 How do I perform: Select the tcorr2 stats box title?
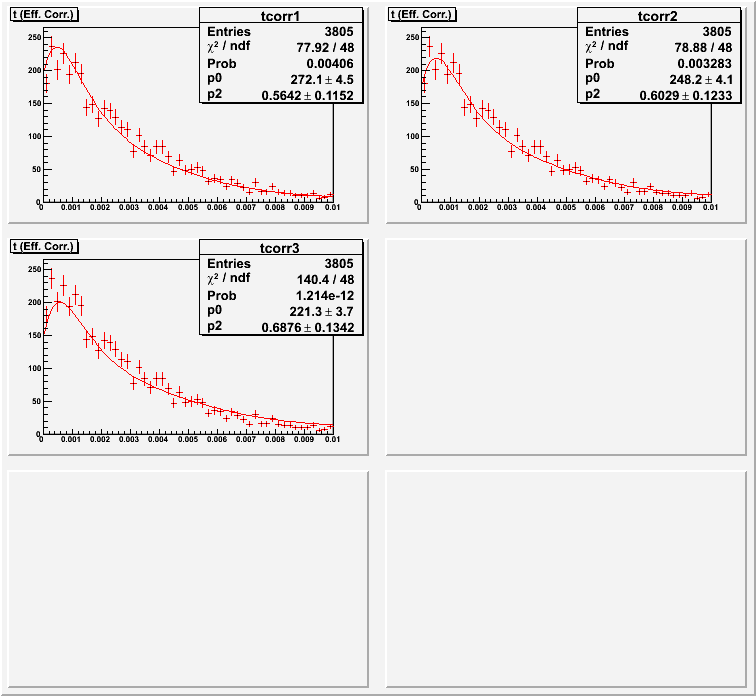coord(659,16)
